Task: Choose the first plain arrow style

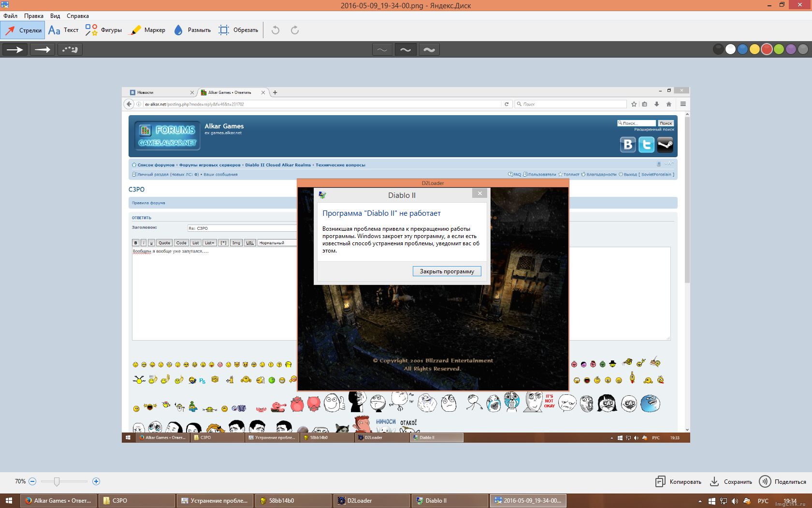Action: [x=15, y=49]
